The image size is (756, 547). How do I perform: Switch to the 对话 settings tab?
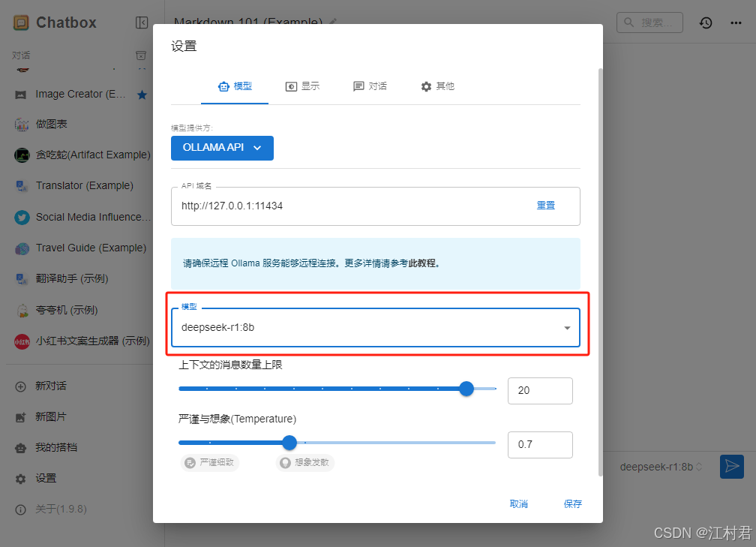(370, 87)
